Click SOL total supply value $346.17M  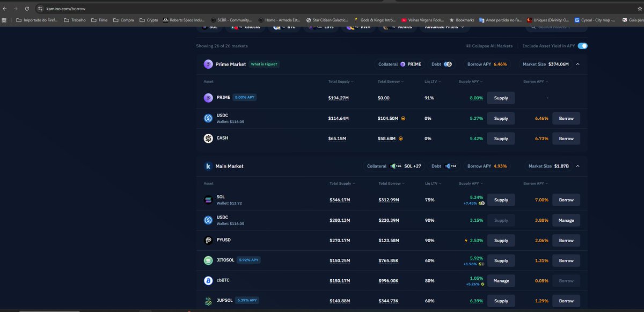pos(340,200)
